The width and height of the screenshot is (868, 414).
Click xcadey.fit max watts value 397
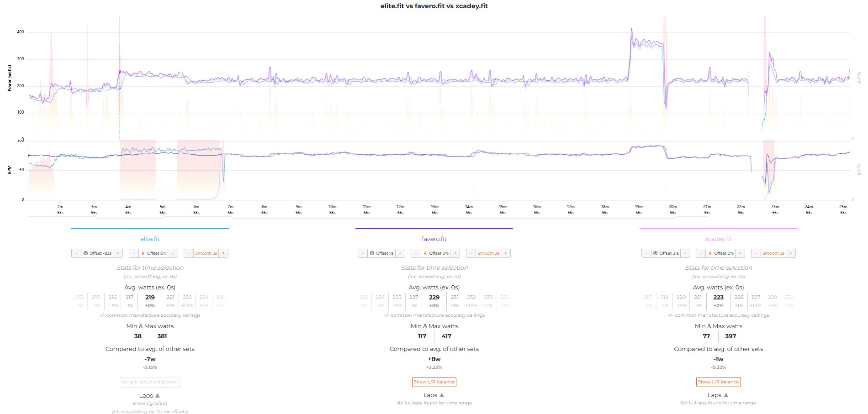click(x=730, y=336)
